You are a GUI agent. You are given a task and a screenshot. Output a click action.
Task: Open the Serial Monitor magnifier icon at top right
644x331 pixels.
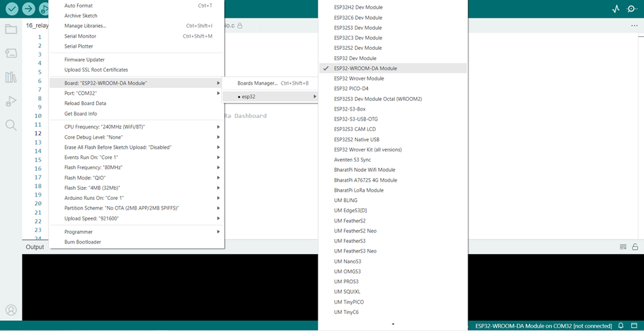tap(632, 9)
